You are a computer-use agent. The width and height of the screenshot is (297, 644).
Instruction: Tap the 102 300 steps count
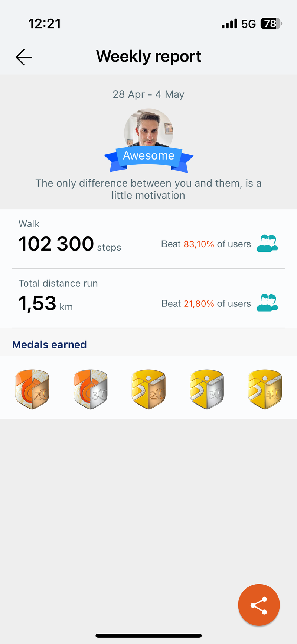pos(70,244)
